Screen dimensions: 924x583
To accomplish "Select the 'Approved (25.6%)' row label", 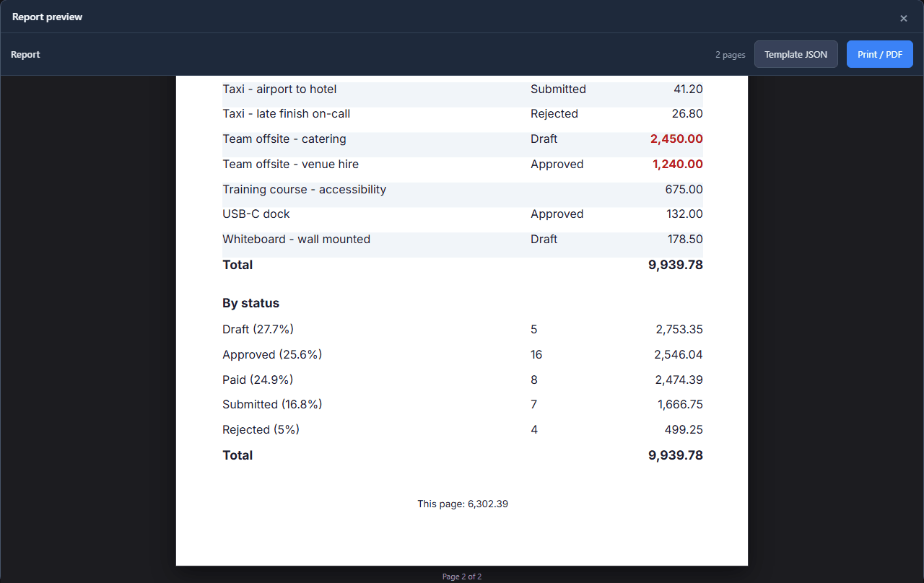I will (x=272, y=354).
